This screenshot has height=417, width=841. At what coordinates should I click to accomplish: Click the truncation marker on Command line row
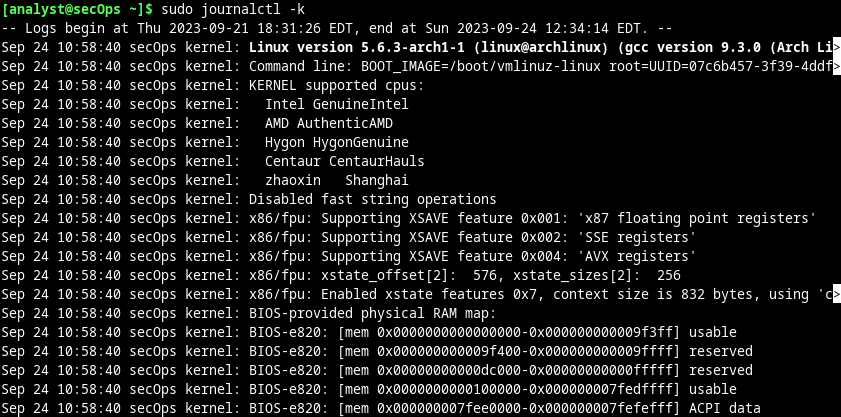click(x=837, y=67)
